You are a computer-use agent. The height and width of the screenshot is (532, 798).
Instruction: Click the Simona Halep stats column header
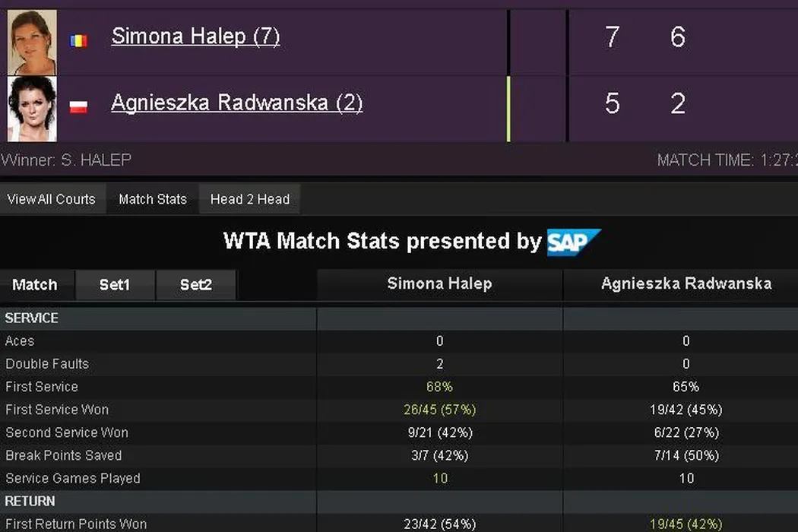tap(439, 284)
